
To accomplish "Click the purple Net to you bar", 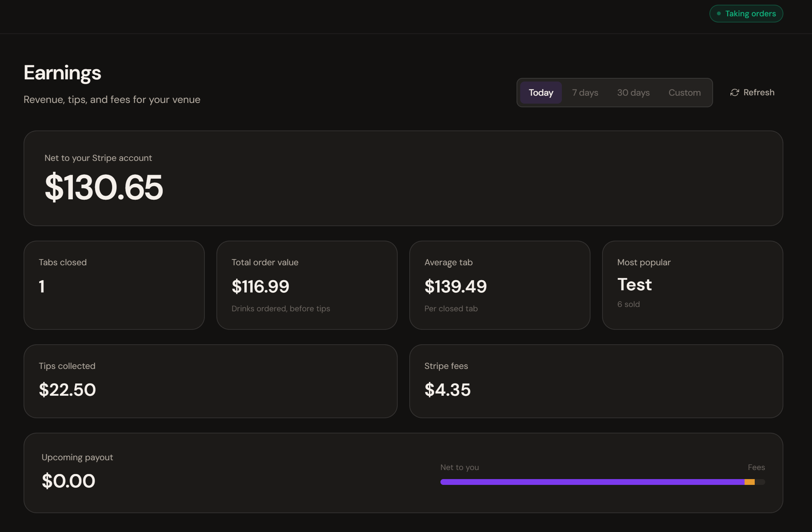I will click(x=592, y=482).
